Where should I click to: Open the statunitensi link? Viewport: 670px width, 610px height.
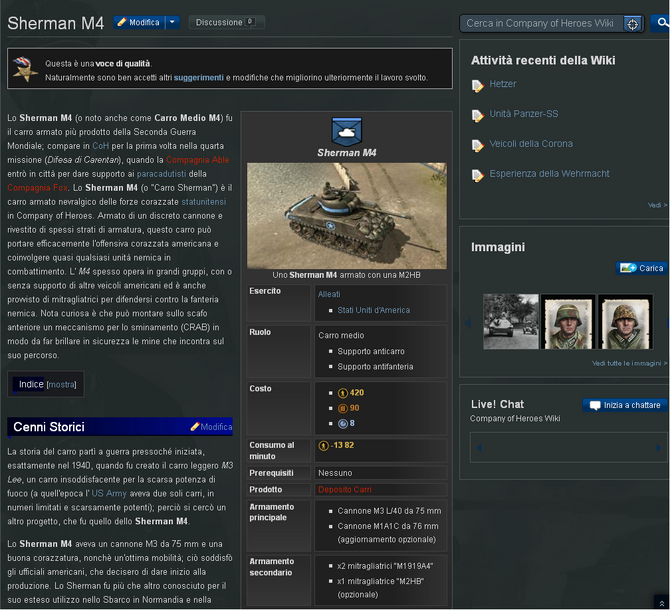204,202
